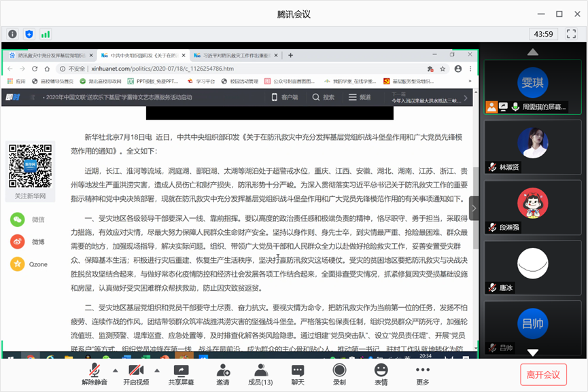Show the 成员(13) members list
The image size is (588, 392).
pos(260,374)
